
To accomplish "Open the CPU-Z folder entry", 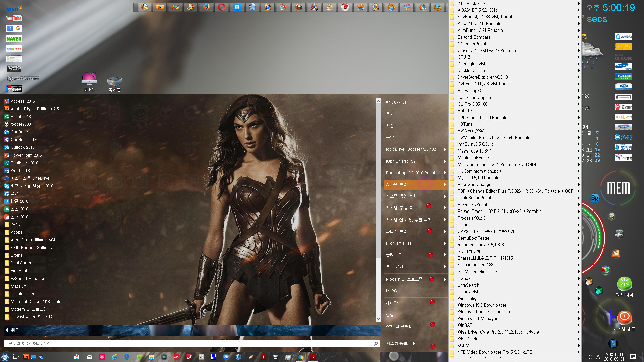I will (x=515, y=57).
